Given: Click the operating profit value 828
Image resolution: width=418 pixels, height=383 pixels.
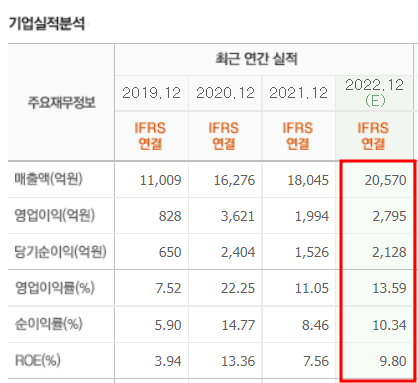Looking at the screenshot, I should point(170,216).
